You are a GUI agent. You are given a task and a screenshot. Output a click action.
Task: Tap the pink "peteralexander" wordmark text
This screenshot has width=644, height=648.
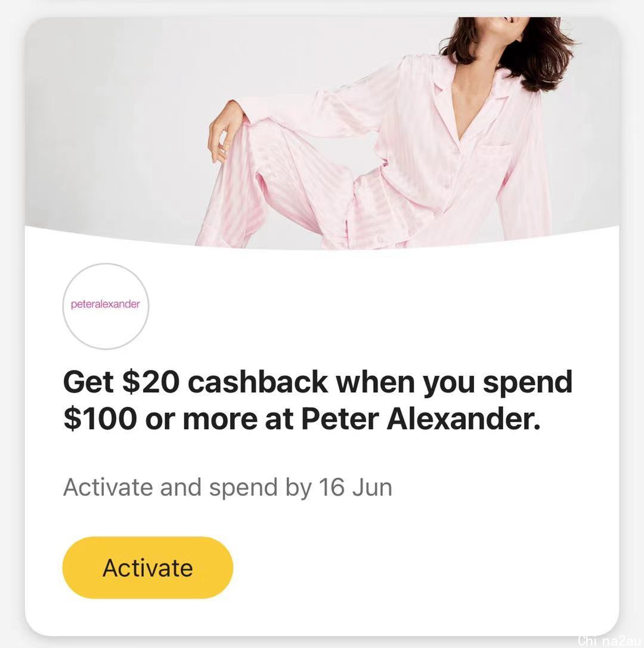(106, 304)
